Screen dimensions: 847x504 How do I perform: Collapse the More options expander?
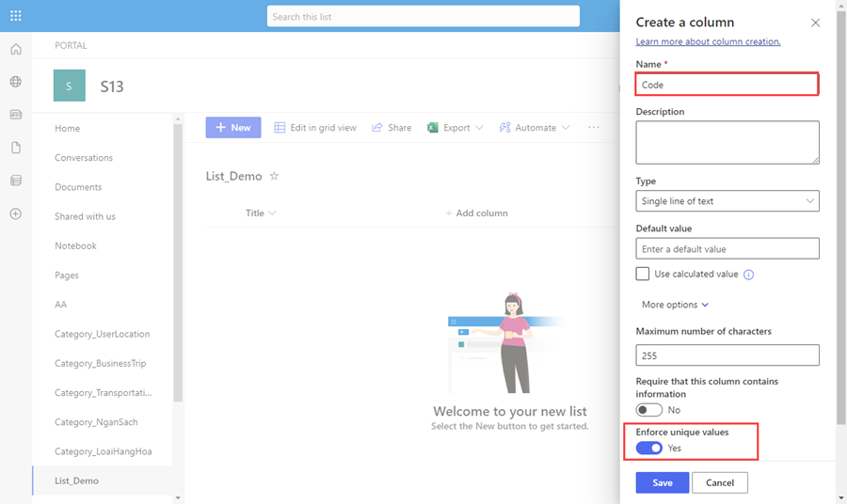click(675, 305)
